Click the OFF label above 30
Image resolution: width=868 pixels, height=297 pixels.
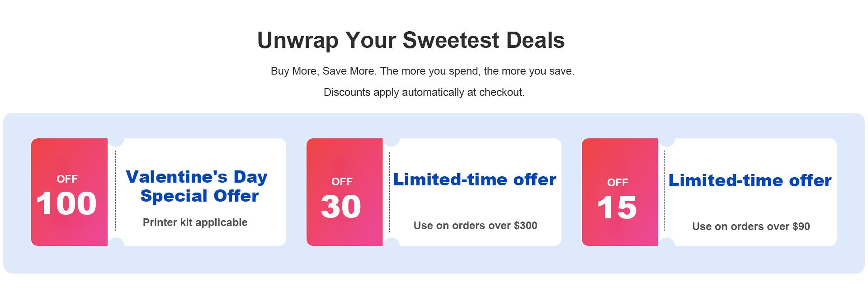(342, 182)
